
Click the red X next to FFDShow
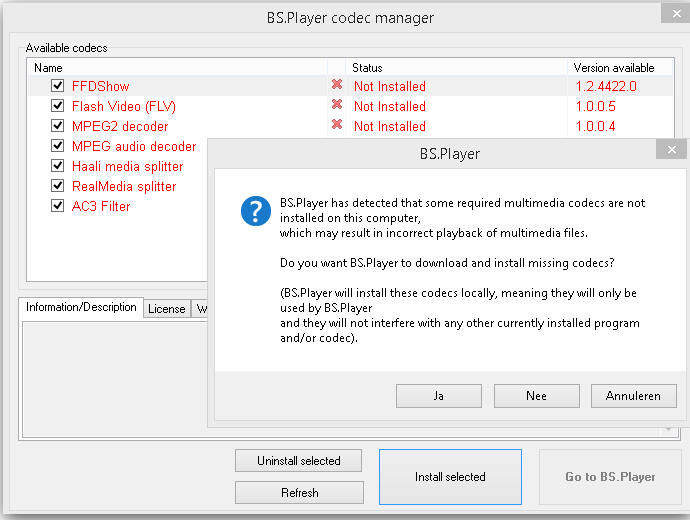click(337, 85)
